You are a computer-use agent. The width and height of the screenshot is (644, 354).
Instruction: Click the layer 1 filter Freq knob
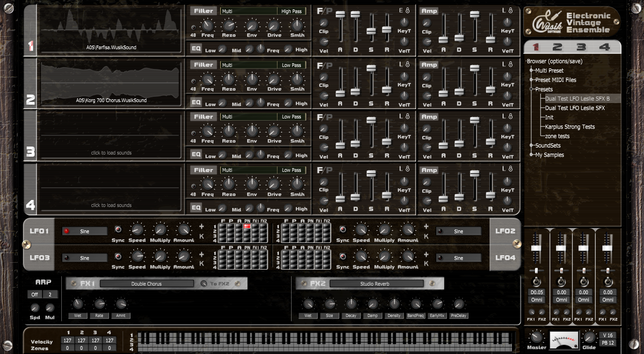coord(207,25)
